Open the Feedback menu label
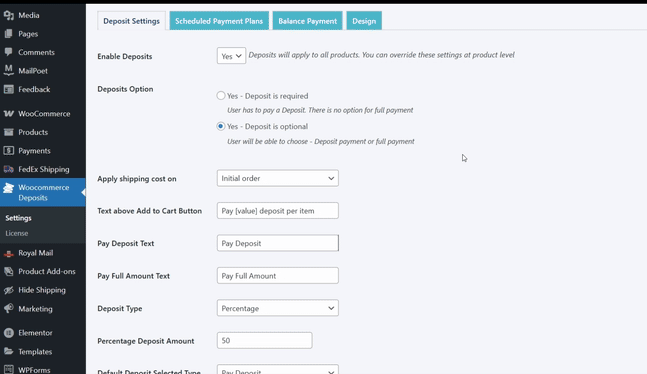647x374 pixels. 34,89
